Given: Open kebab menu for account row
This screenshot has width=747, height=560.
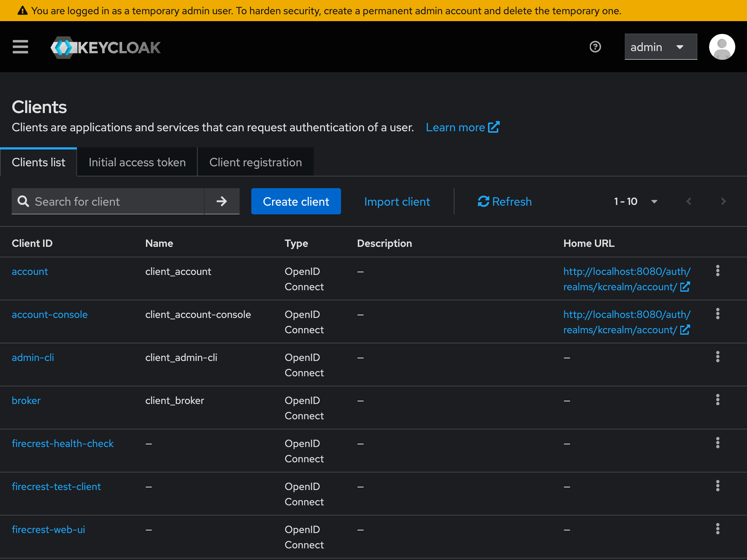Looking at the screenshot, I should [x=717, y=271].
